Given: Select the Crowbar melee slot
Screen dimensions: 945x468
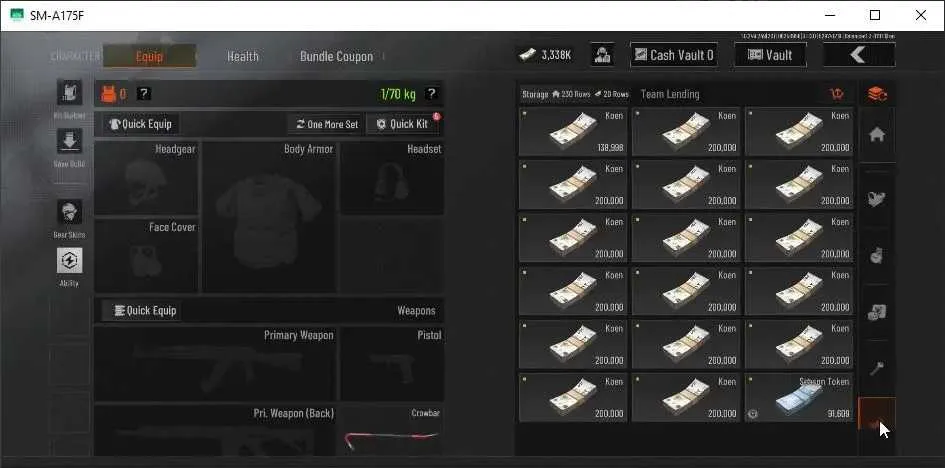Looking at the screenshot, I should [392, 430].
